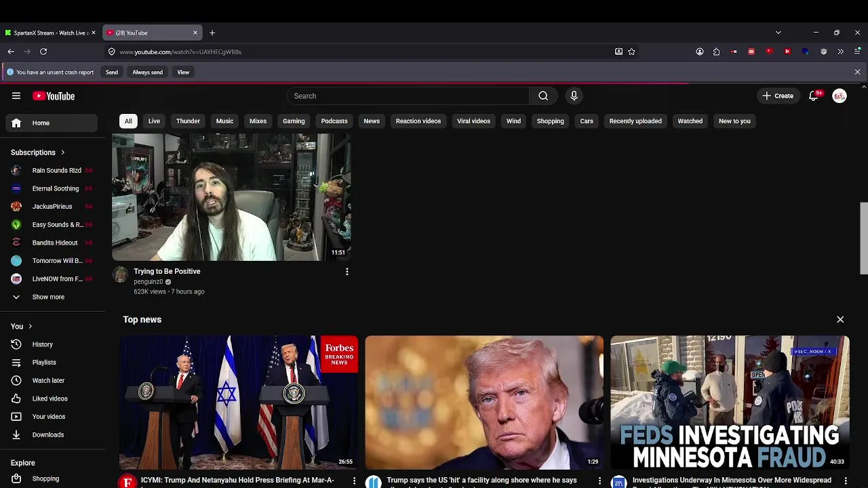Dismiss the unsent crash report bar
This screenshot has height=488, width=868.
[x=857, y=72]
